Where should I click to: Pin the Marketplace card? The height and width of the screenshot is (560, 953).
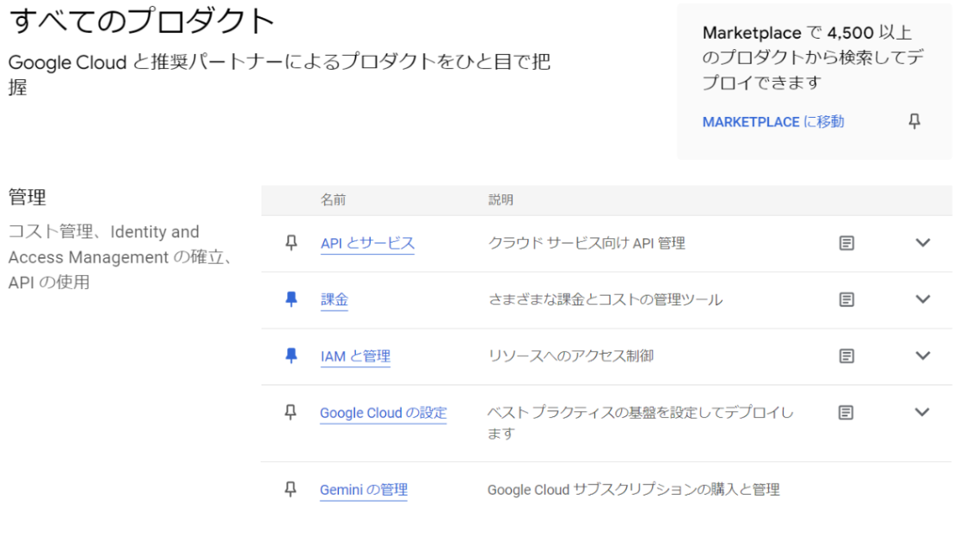[x=914, y=121]
